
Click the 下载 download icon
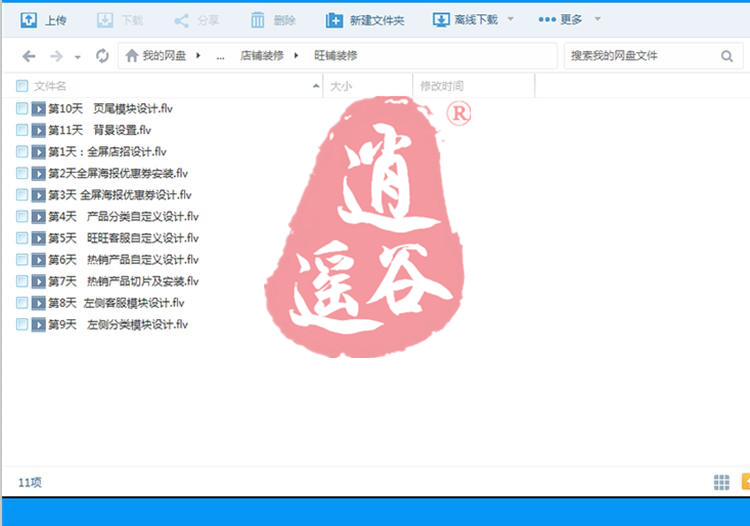click(x=105, y=20)
